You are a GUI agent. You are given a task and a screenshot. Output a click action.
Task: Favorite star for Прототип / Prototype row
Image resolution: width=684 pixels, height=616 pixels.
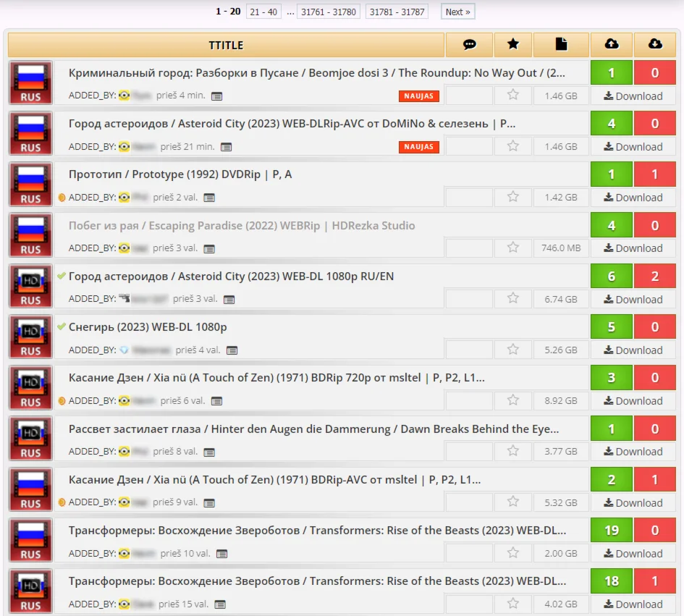pyautogui.click(x=513, y=197)
